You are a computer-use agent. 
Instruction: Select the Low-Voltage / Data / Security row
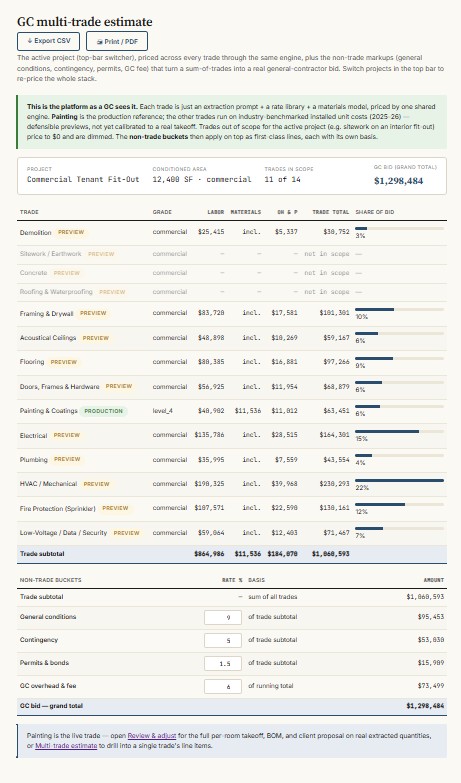tap(232, 533)
